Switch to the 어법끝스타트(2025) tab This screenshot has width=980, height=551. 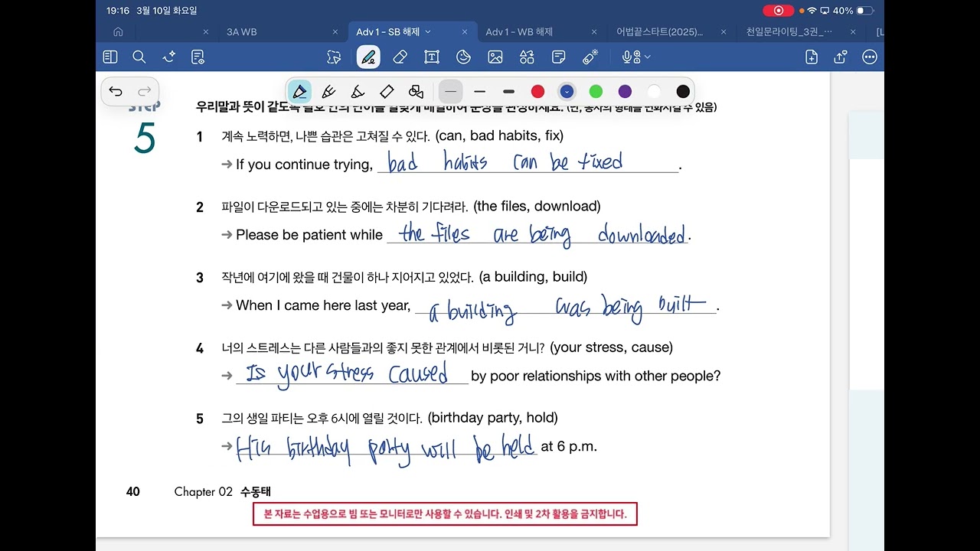pyautogui.click(x=660, y=32)
